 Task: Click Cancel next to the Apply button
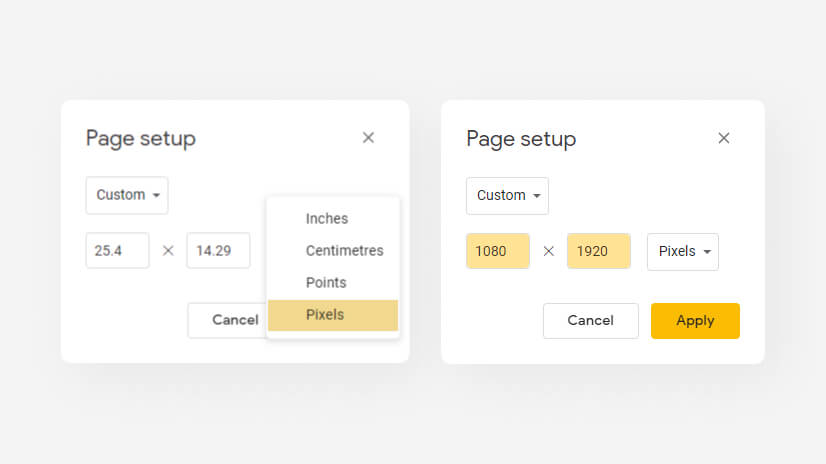pyautogui.click(x=591, y=321)
